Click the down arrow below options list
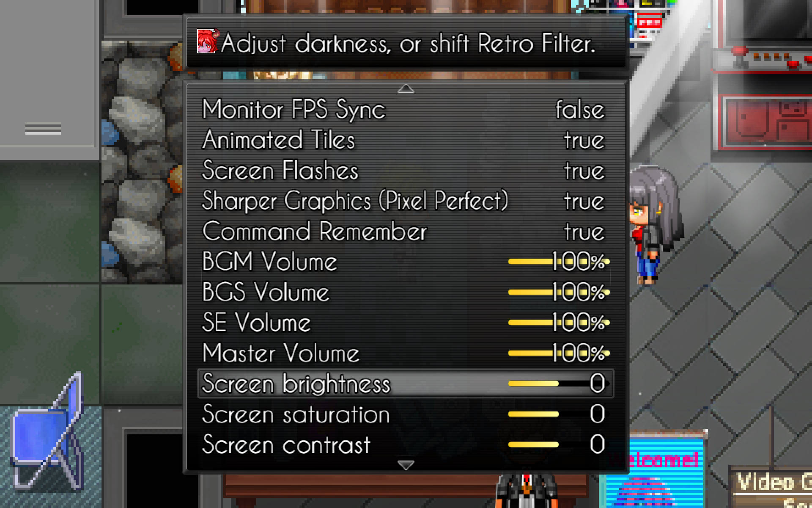Screen dimensions: 812x508 coord(406,465)
